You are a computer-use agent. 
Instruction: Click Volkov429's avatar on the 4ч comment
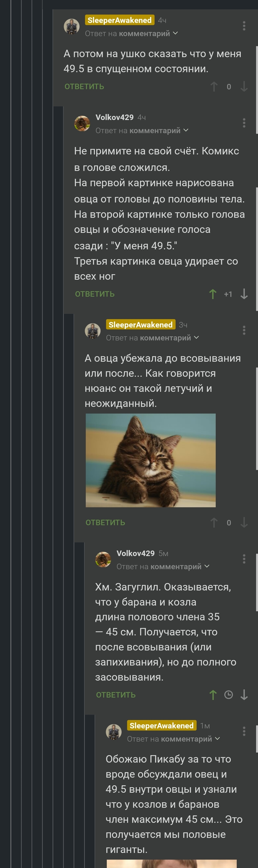pyautogui.click(x=82, y=123)
